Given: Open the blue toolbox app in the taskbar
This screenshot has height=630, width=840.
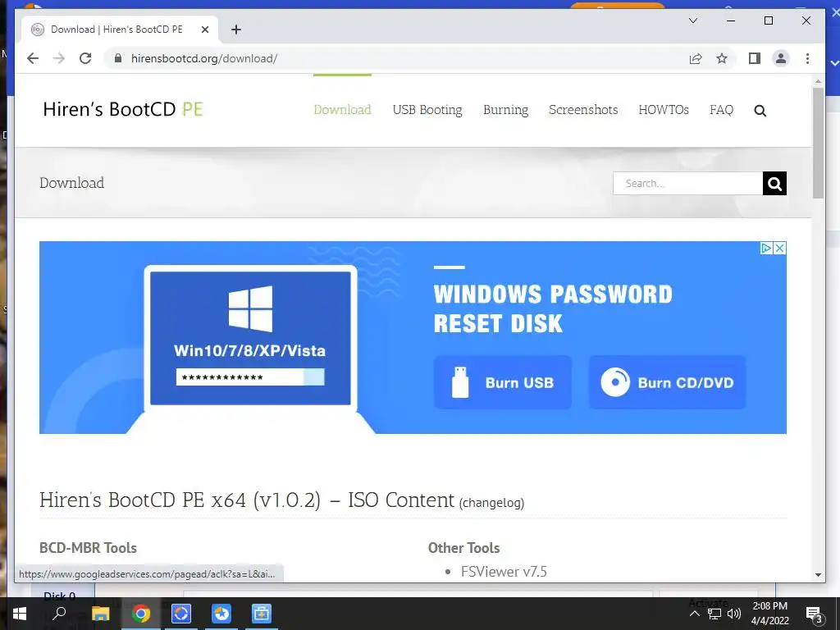Looking at the screenshot, I should [262, 614].
